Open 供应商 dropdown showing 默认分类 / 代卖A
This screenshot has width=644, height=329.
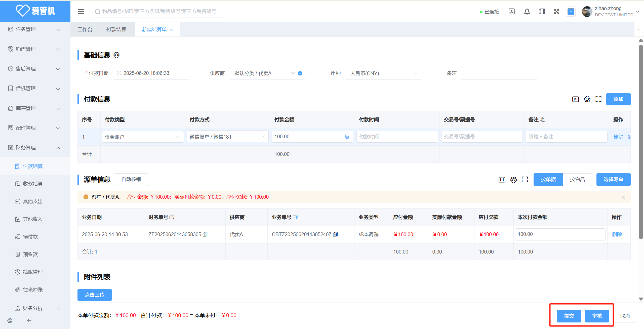click(267, 73)
